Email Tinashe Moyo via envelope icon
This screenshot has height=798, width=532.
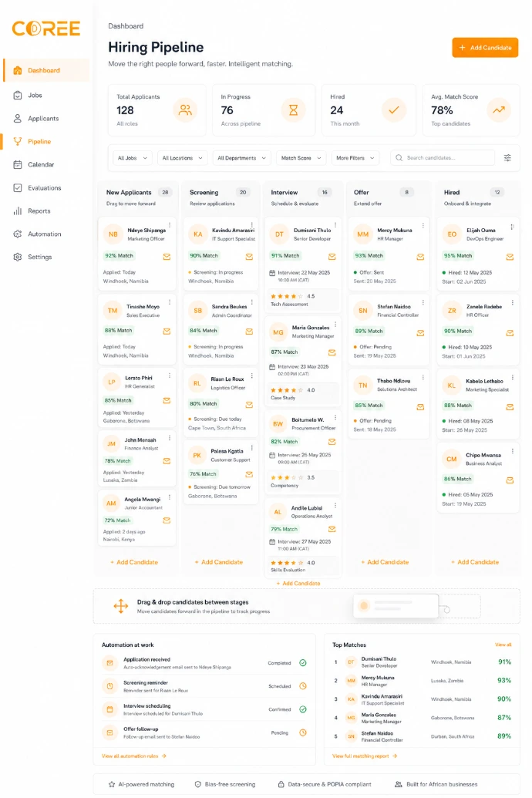pos(167,332)
